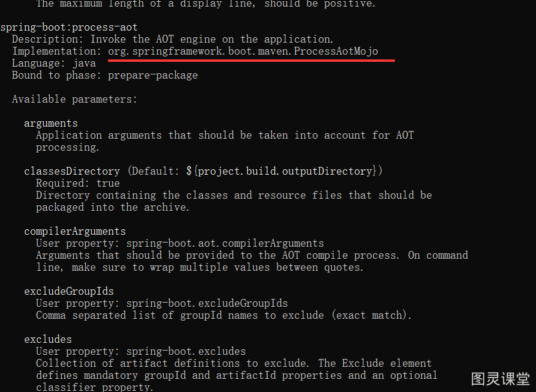Click the red underline beneath Implementation
536x392 pixels.
click(x=251, y=61)
